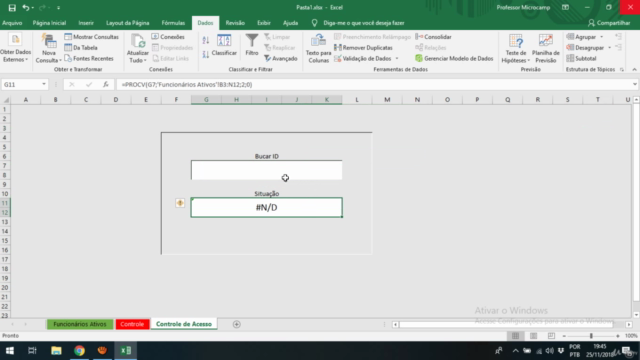Click the error warning icon beside Situação cell
The image size is (640, 360).
[x=180, y=203]
